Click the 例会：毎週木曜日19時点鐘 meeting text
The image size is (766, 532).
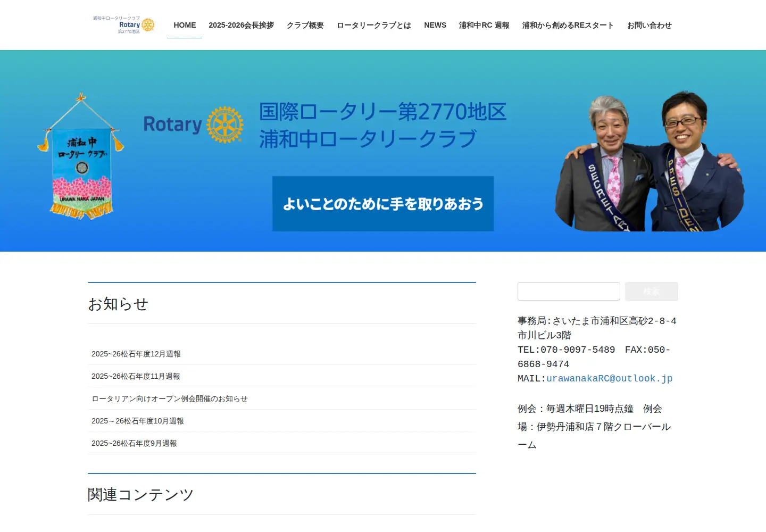tap(576, 409)
